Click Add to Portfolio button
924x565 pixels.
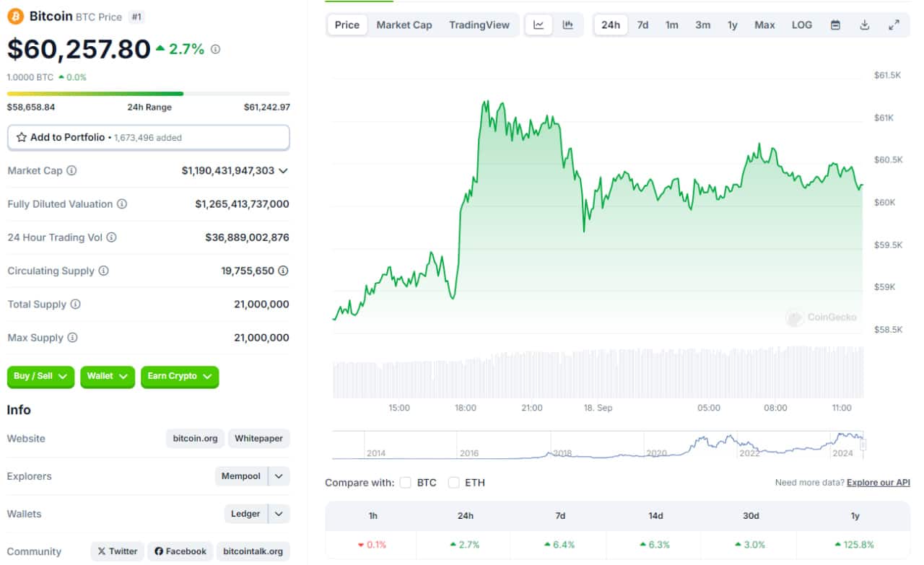coord(148,137)
